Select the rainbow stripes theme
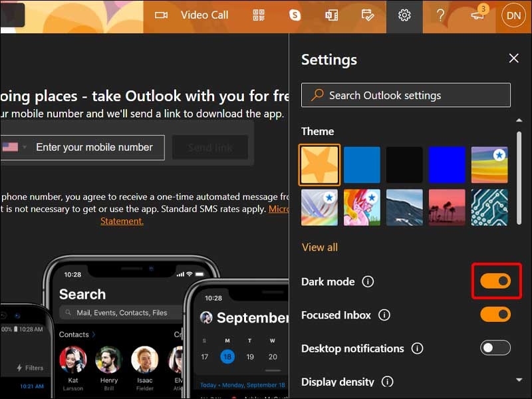The height and width of the screenshot is (399, 532). tap(489, 165)
